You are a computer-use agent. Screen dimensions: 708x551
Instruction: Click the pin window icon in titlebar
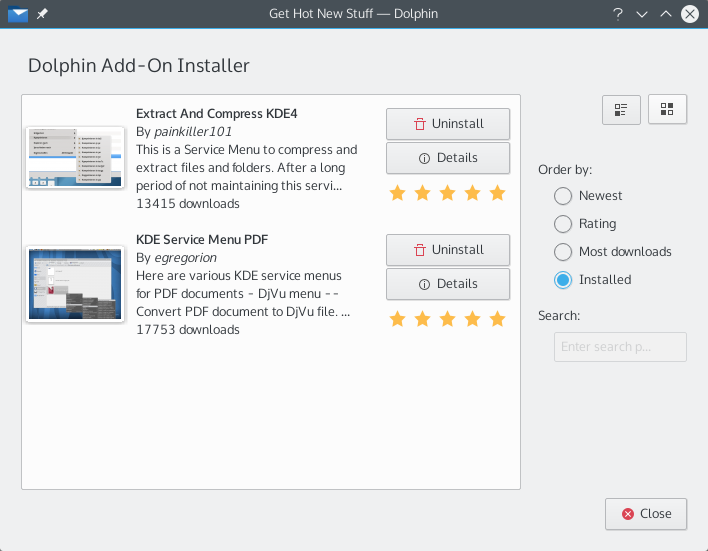pyautogui.click(x=42, y=14)
